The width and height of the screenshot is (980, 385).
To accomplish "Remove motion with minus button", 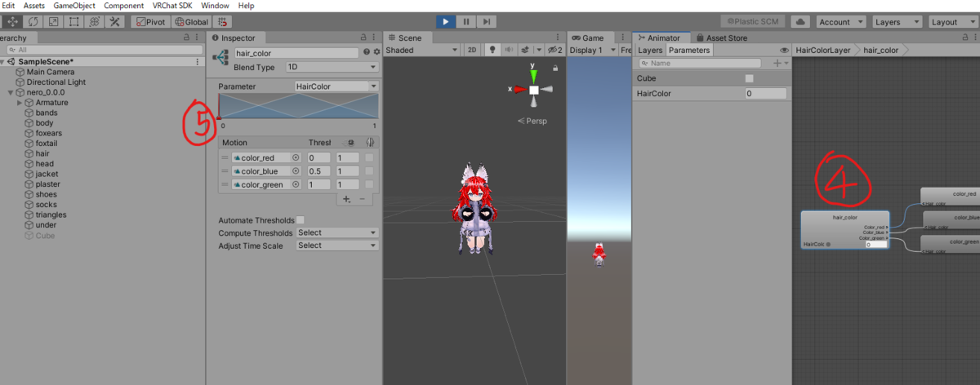I will (x=363, y=198).
